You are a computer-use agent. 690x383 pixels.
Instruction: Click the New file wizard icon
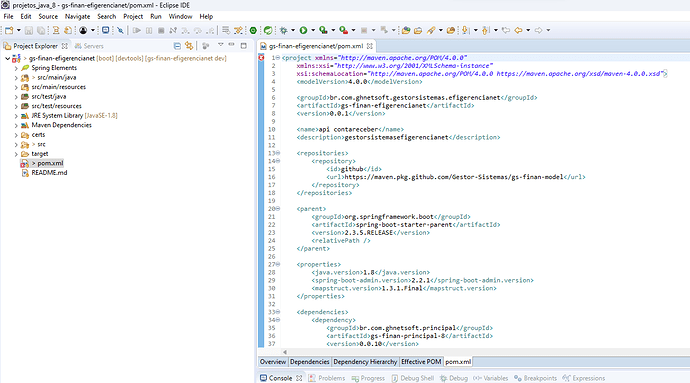(9, 30)
